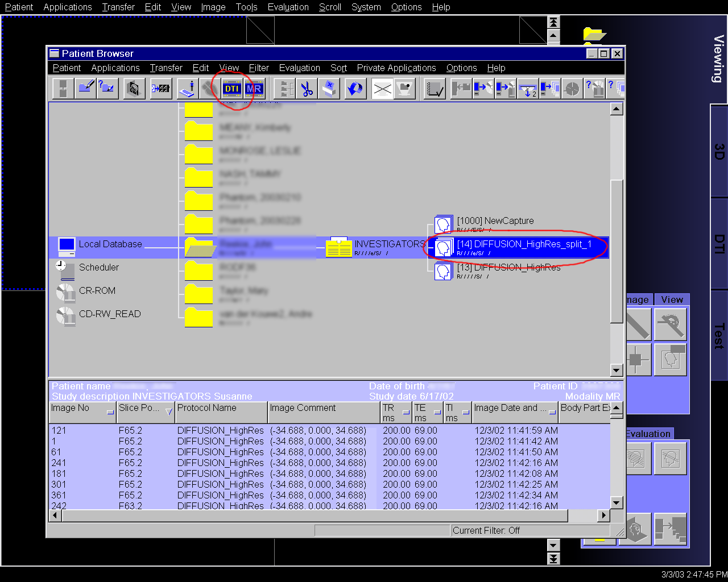Viewport: 728px width, 582px height.
Task: Click the round clock-face toolbar icon
Action: coord(572,89)
